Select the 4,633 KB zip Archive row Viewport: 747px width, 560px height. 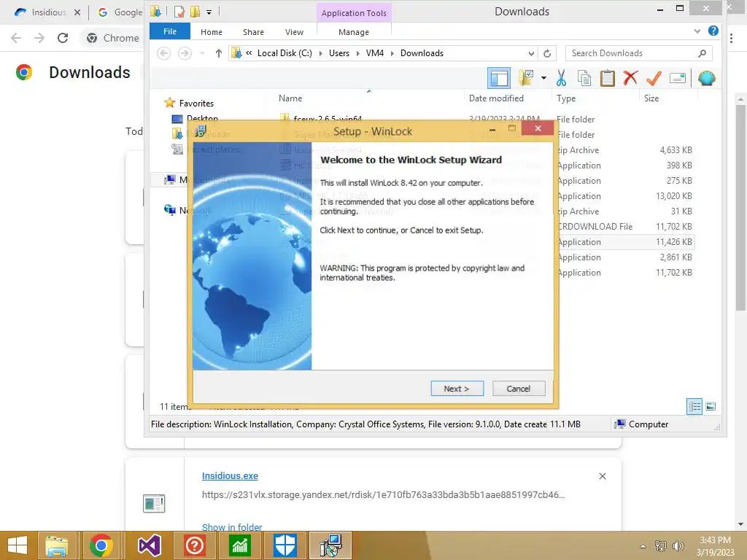point(624,150)
